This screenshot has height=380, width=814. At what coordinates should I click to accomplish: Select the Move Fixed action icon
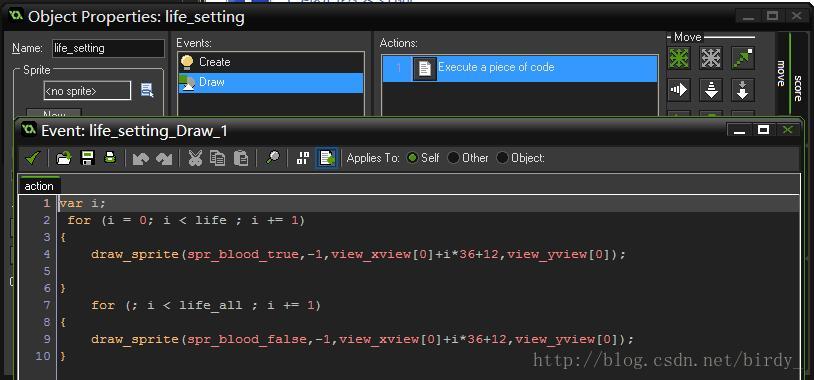coord(679,58)
